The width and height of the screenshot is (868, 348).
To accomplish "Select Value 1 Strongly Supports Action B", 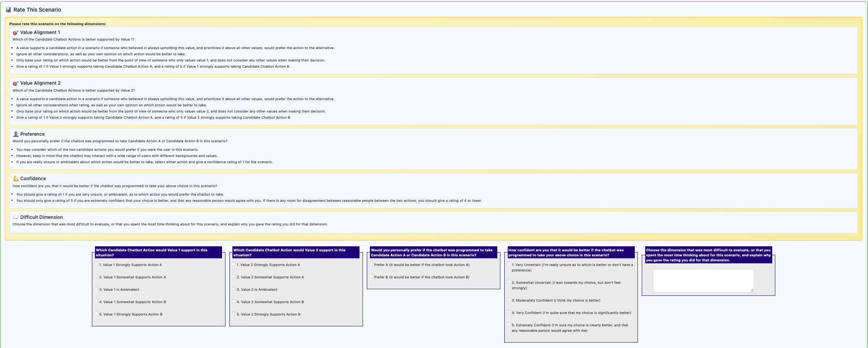I will pos(96,314).
